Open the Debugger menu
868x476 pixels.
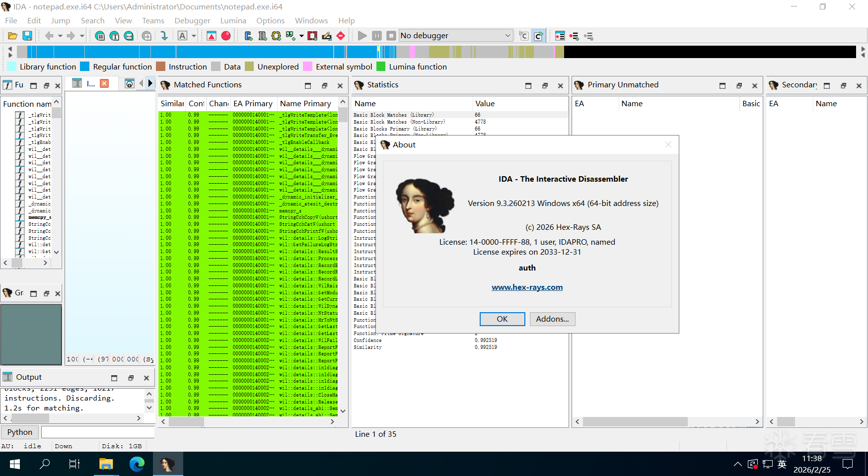click(193, 20)
